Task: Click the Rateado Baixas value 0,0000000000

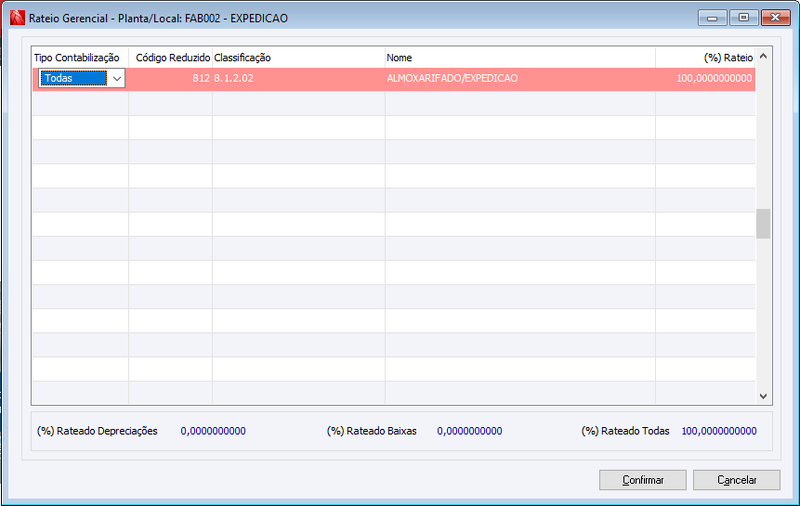Action: coord(469,431)
